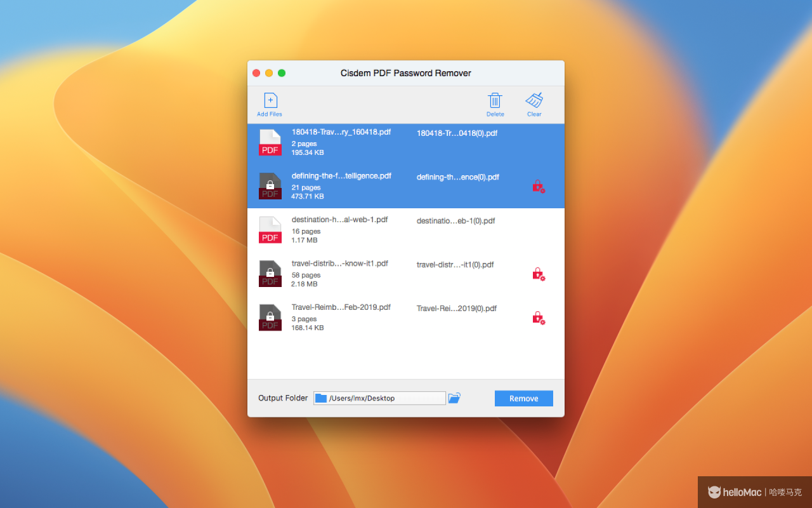The height and width of the screenshot is (508, 812).
Task: Open the output folder browse icon
Action: point(454,398)
